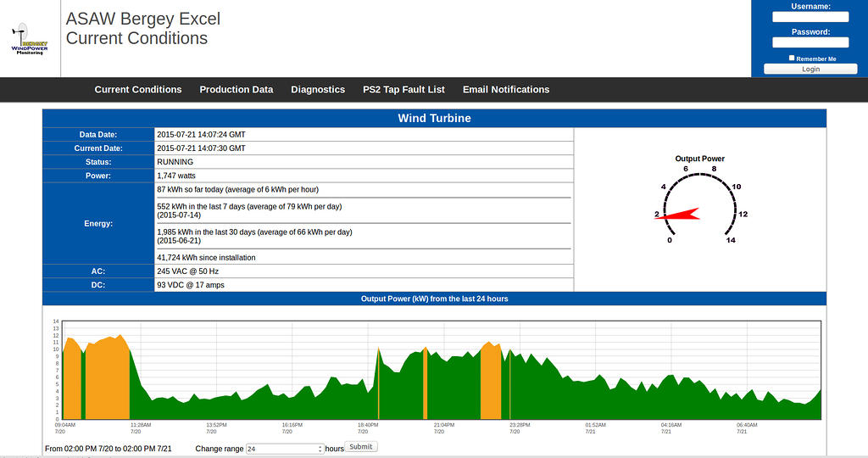Click the Submit button for the range

click(x=361, y=447)
